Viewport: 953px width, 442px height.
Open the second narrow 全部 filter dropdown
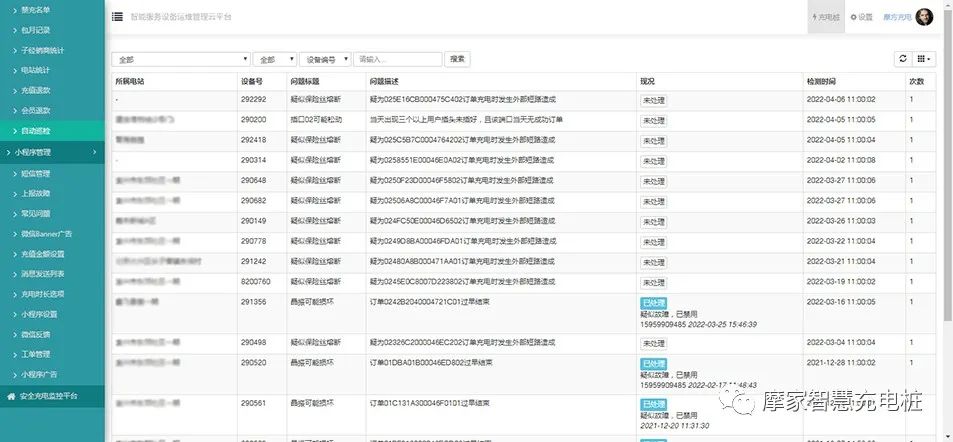(274, 60)
